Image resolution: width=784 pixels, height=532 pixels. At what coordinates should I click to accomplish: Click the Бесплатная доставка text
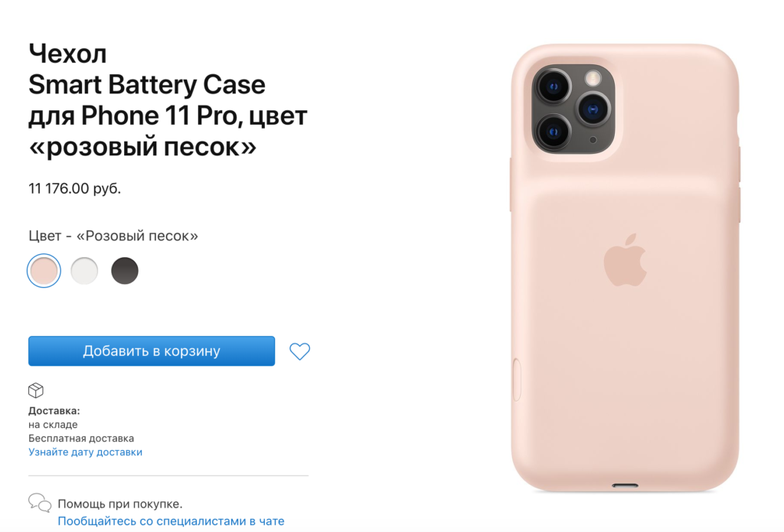click(81, 439)
